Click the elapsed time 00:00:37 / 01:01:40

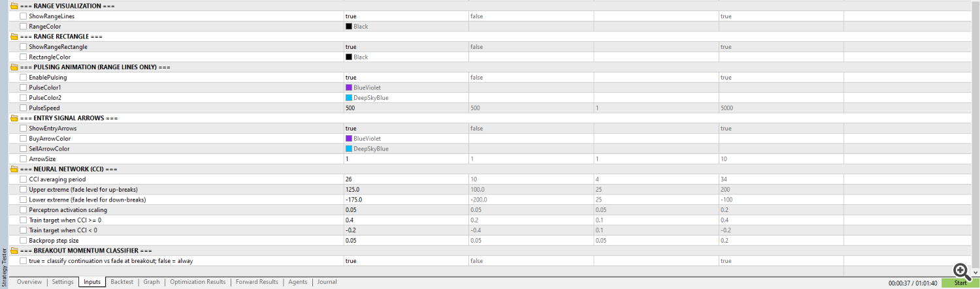(913, 283)
